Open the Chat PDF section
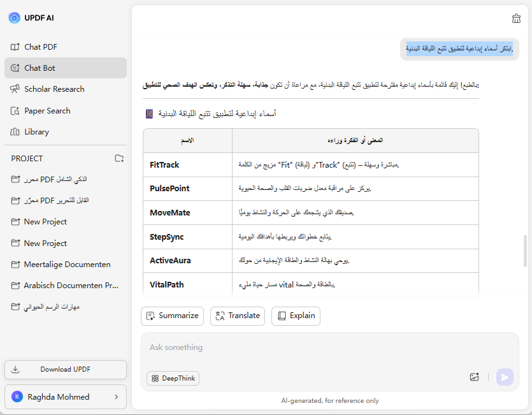The height and width of the screenshot is (415, 532). (38, 47)
